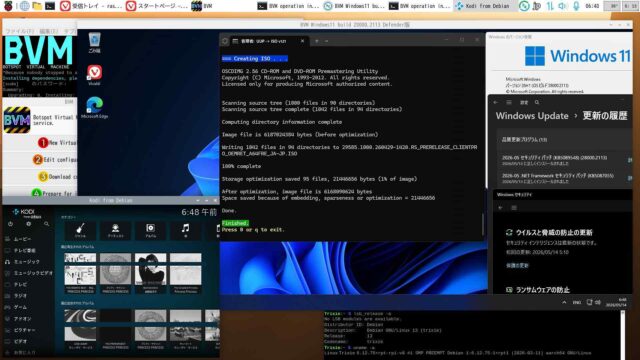
Task: Open the Vivaldi shortcut on Windows desktop
Action: click(x=94, y=75)
